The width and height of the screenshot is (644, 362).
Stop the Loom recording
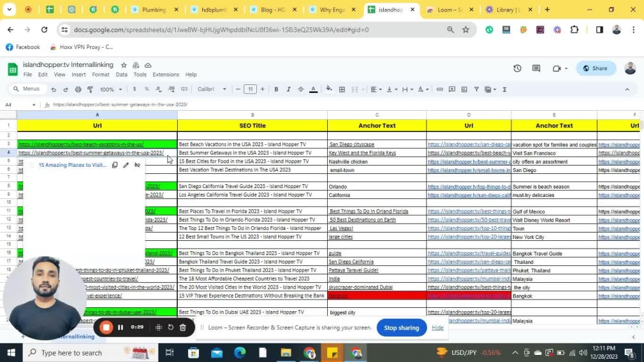click(106, 327)
